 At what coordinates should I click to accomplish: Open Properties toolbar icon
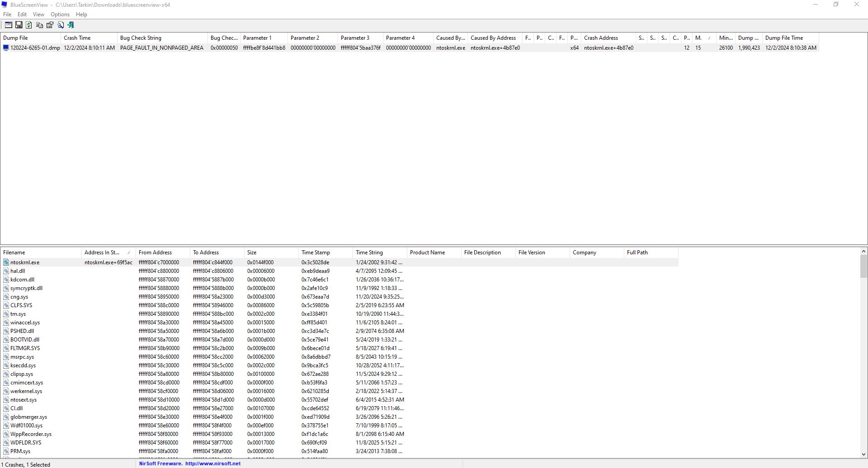tap(50, 25)
